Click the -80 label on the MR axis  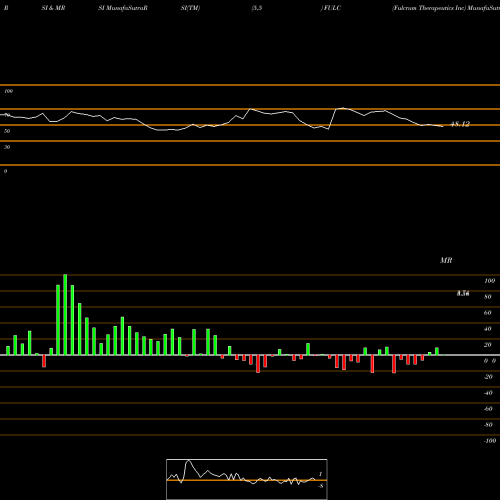pos(488,425)
